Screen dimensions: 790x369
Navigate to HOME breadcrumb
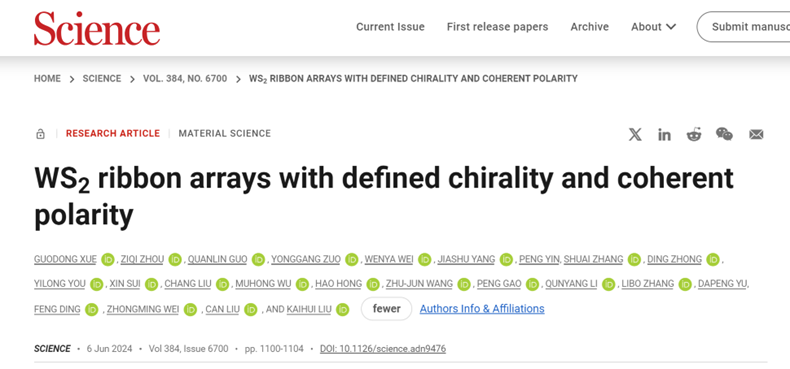pos(47,79)
